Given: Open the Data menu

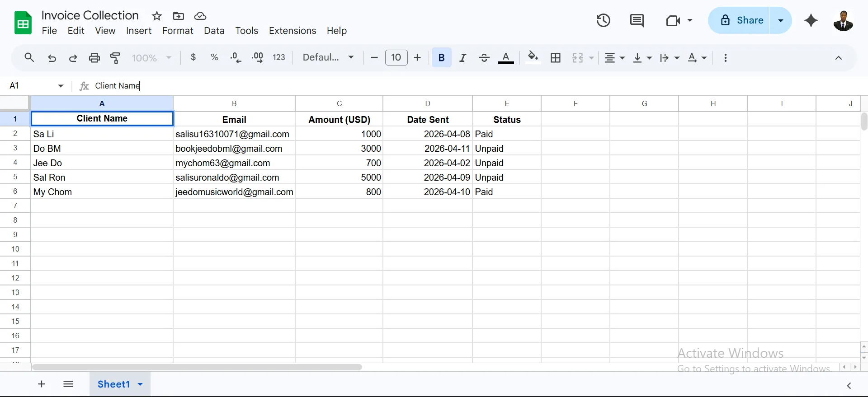Looking at the screenshot, I should [214, 31].
